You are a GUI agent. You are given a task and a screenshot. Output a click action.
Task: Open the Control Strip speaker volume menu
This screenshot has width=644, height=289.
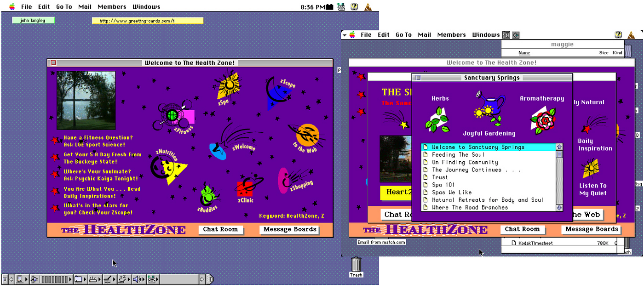coord(138,279)
